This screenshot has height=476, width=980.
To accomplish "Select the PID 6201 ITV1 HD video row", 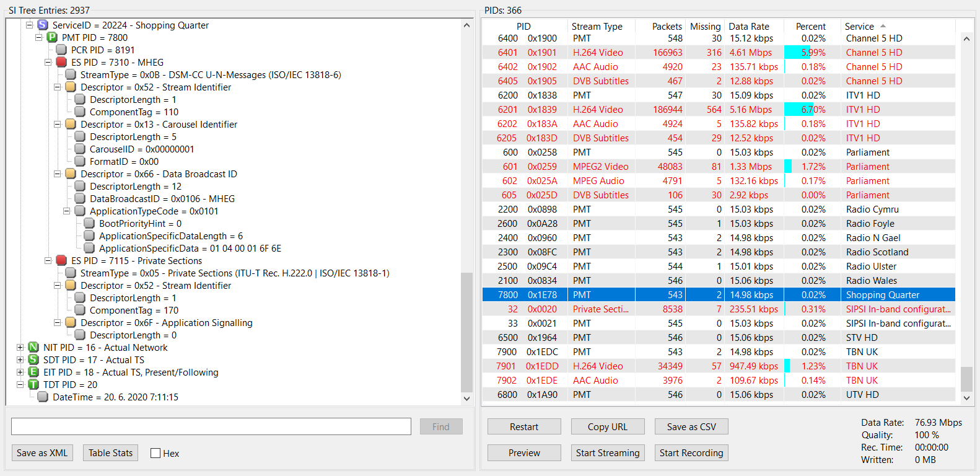I will pyautogui.click(x=719, y=110).
